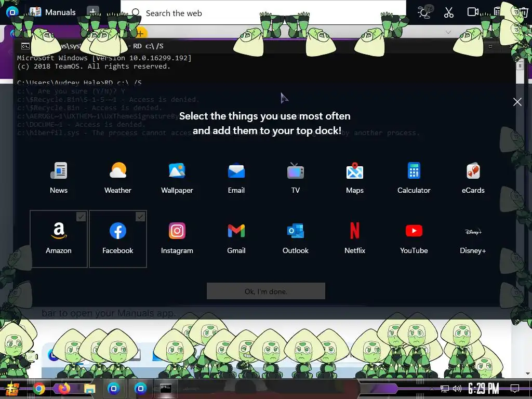532x399 pixels.
Task: Uncheck the Facebook tile checkbox
Action: coord(140,217)
